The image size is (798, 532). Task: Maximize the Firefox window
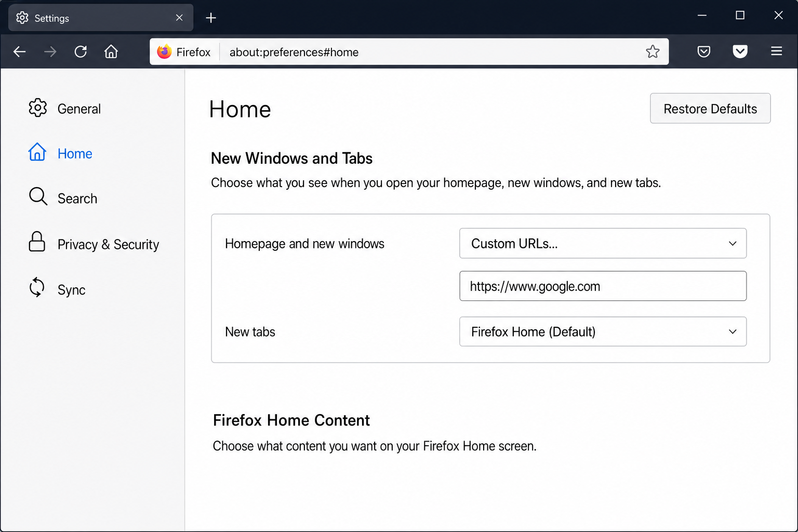coord(740,16)
